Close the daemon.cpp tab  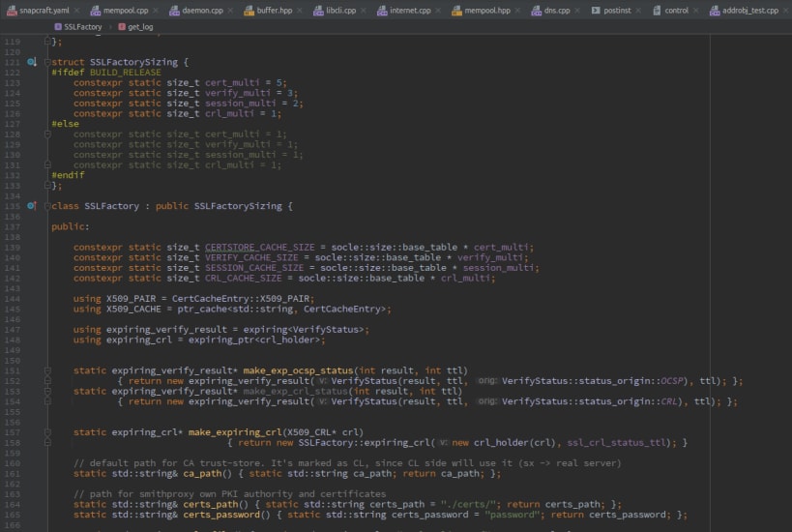(x=230, y=10)
